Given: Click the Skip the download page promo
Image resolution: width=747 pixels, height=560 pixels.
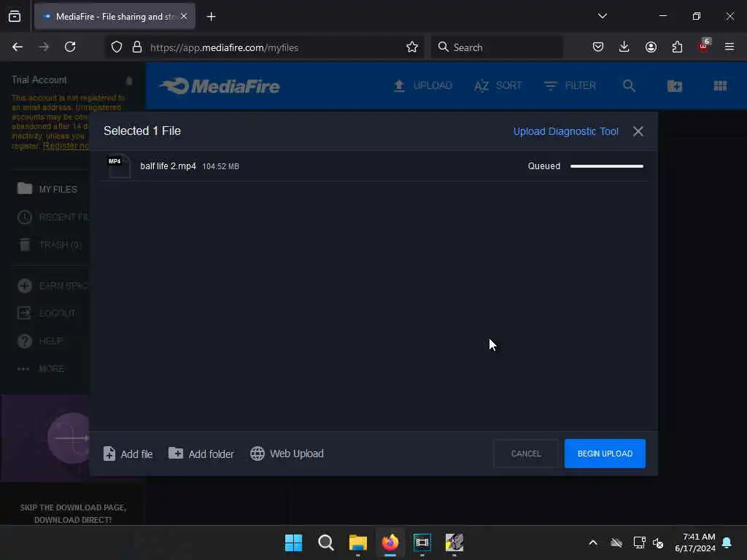Looking at the screenshot, I should tap(73, 513).
